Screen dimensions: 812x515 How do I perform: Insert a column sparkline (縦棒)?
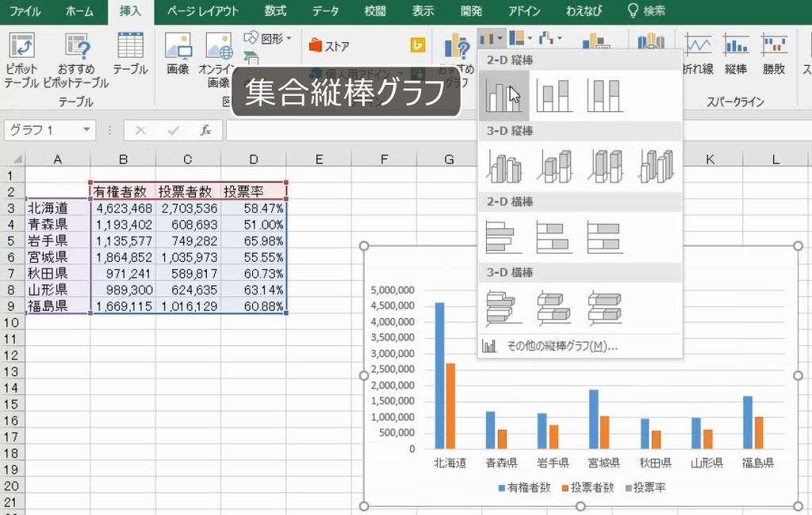(736, 54)
